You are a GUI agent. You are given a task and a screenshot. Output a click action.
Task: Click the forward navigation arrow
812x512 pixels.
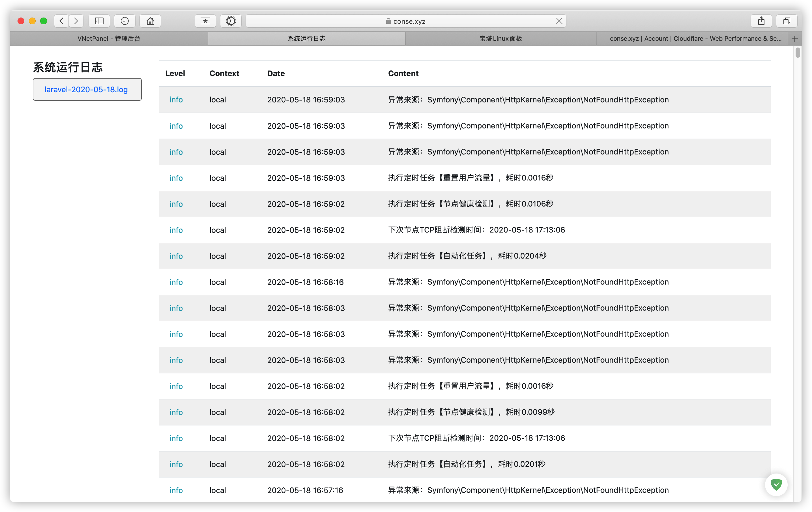[76, 21]
